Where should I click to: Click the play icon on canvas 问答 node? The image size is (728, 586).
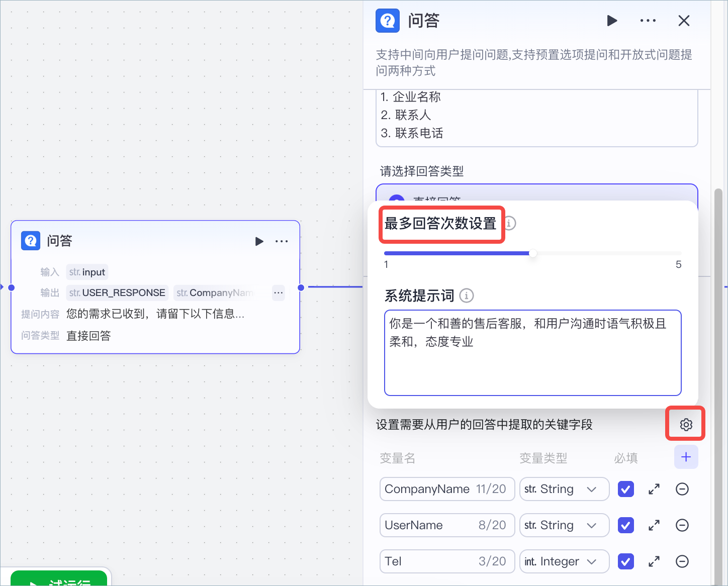tap(259, 241)
